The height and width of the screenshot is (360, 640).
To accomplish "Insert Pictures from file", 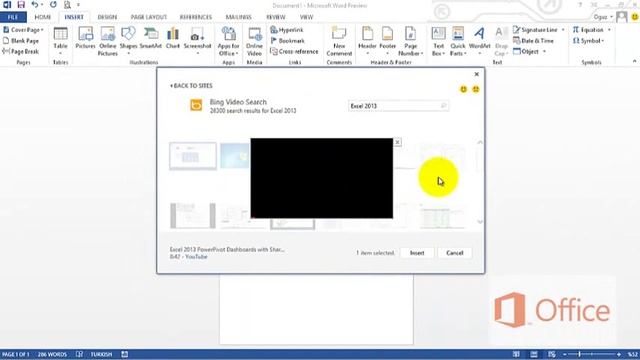I will (85, 38).
